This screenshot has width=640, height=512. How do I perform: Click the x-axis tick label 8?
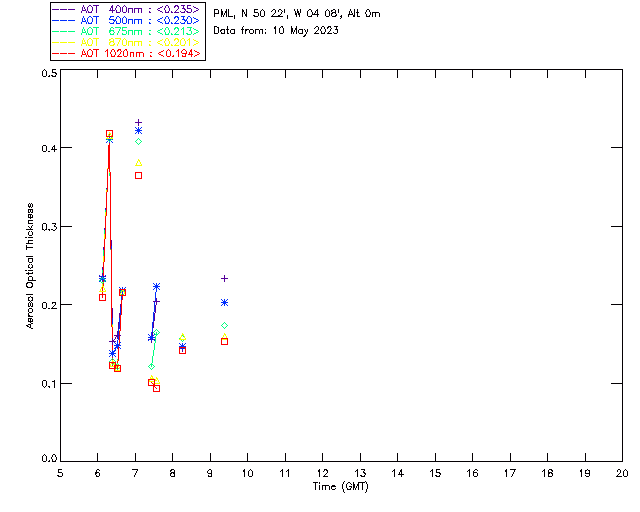click(x=173, y=473)
